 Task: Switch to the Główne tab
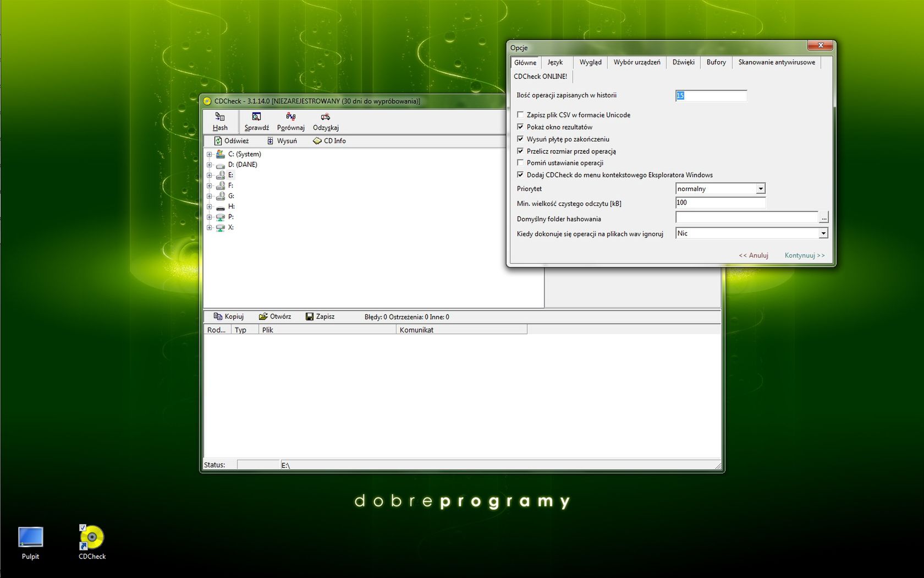pos(525,62)
